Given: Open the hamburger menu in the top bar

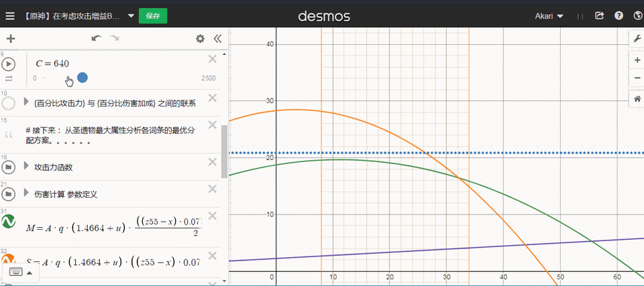Looking at the screenshot, I should tap(10, 16).
